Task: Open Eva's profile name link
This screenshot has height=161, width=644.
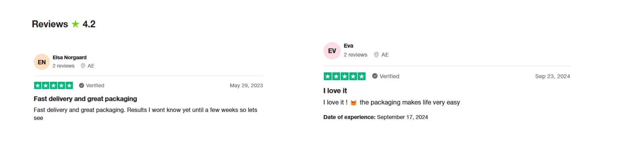Action: 348,46
